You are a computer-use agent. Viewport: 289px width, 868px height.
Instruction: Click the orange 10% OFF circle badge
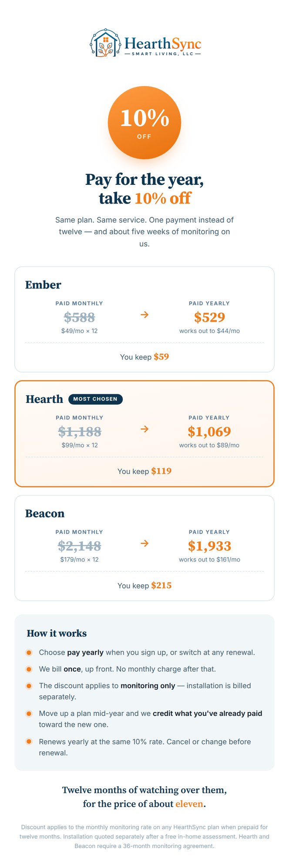tap(144, 123)
